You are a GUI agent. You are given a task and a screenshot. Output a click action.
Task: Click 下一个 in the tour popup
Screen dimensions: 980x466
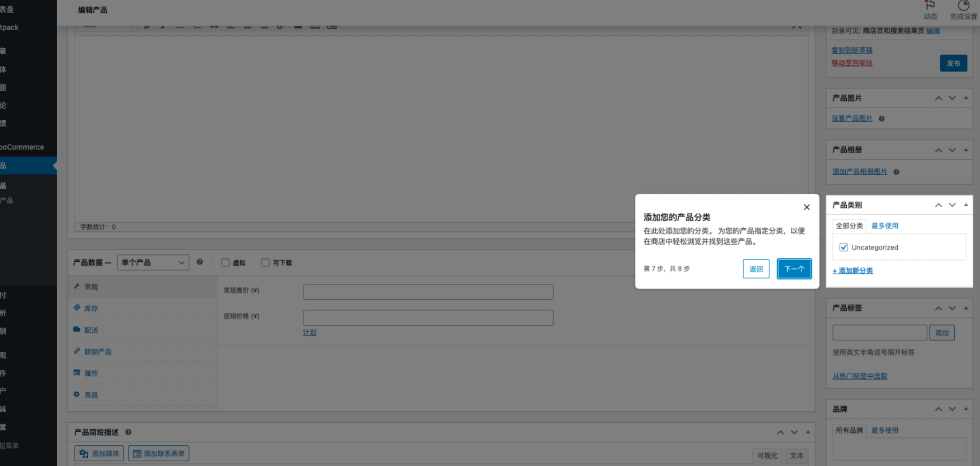pyautogui.click(x=794, y=269)
